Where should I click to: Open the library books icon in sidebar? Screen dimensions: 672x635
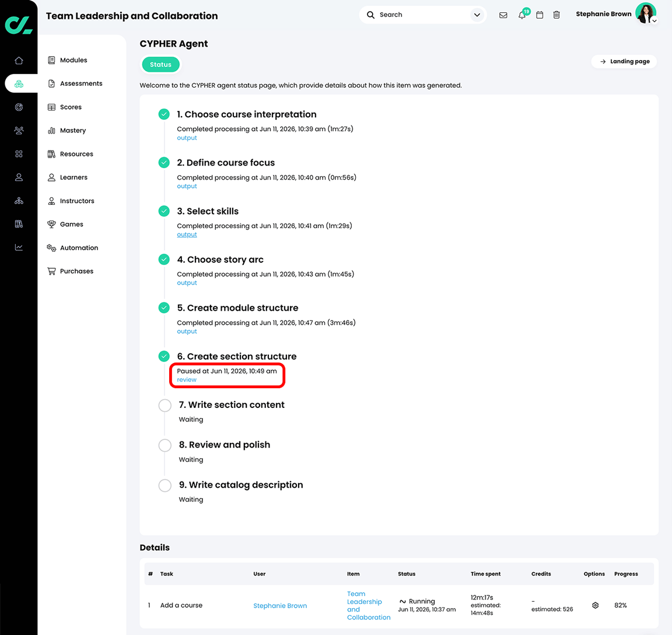(19, 224)
